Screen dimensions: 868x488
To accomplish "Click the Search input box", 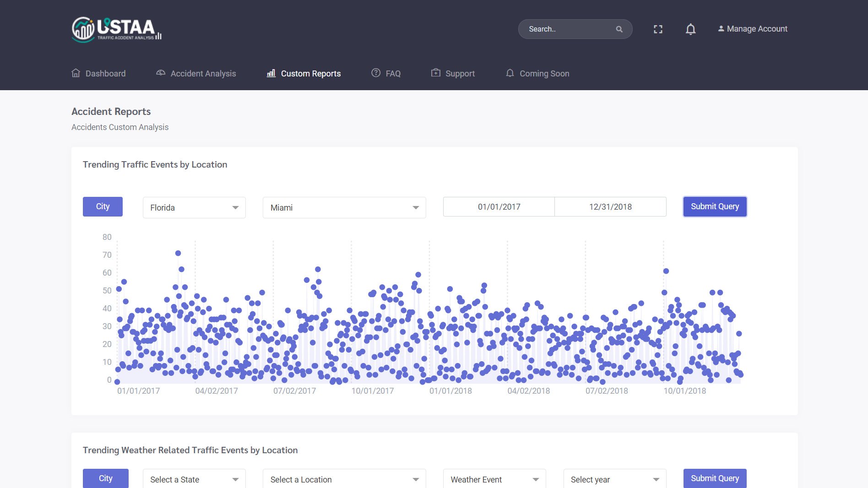I will point(568,29).
